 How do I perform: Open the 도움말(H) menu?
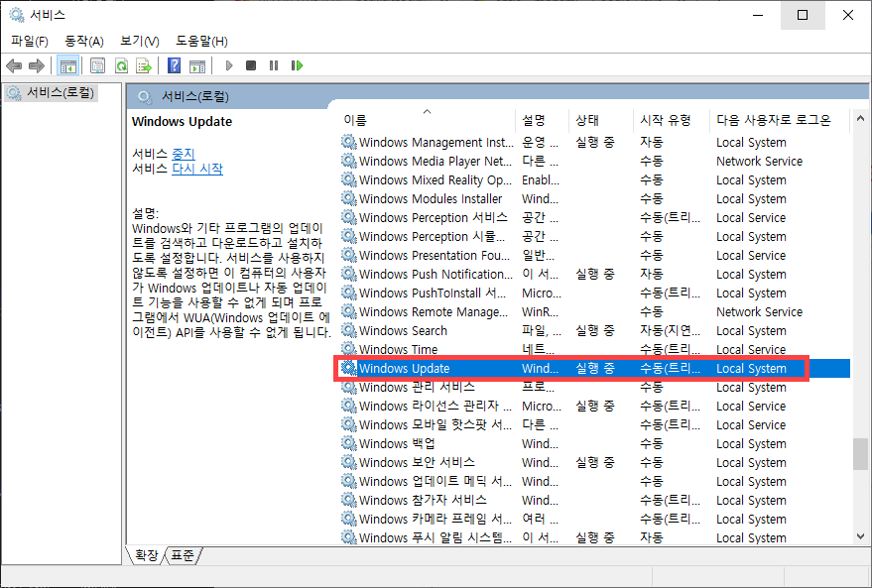(x=201, y=41)
